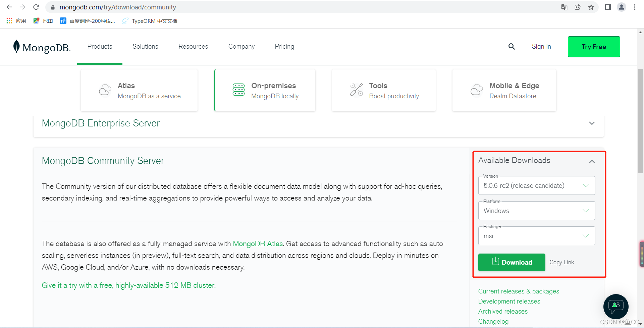Click the Atlas cloud icon

pyautogui.click(x=105, y=90)
